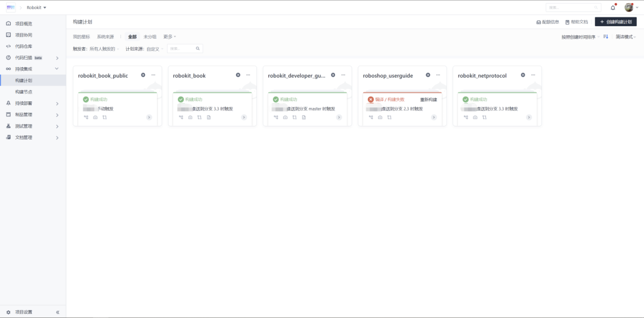
Task: Open 触发者 所有人触发的 filter dropdown
Action: pyautogui.click(x=104, y=49)
